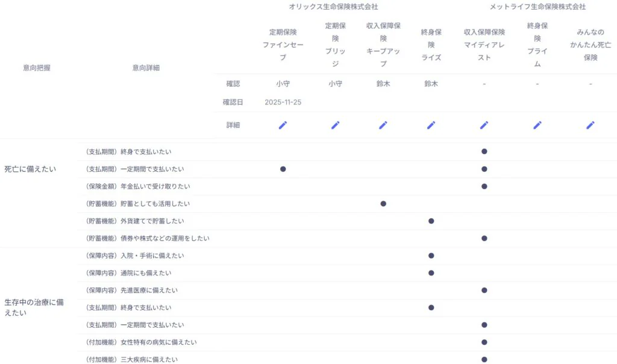This screenshot has height=364, width=617.
Task: Click the 定期保険 ブリッジ column header
Action: 335,45
